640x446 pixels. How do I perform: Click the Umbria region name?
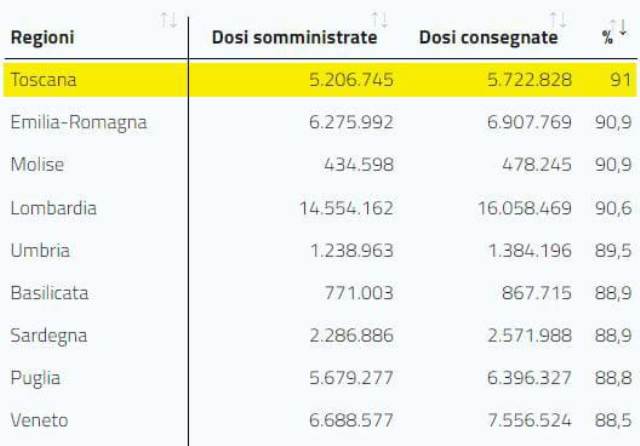pos(40,250)
